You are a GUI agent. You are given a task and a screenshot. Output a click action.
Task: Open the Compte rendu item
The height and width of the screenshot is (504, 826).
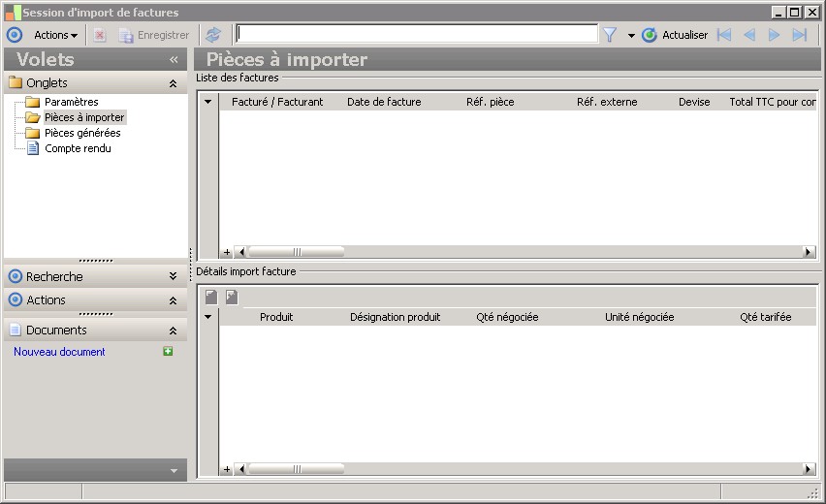tap(78, 148)
